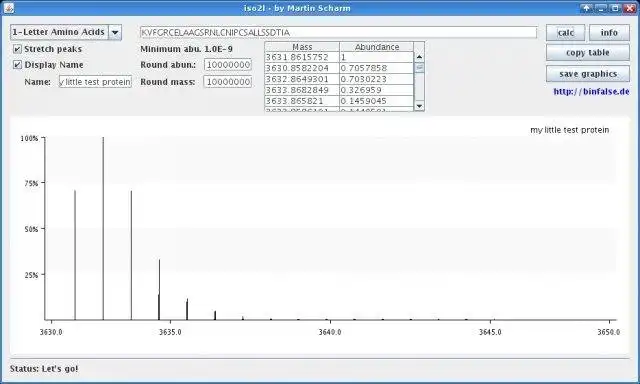Click the table scrollbar up arrow
640x384 pixels.
(x=419, y=57)
